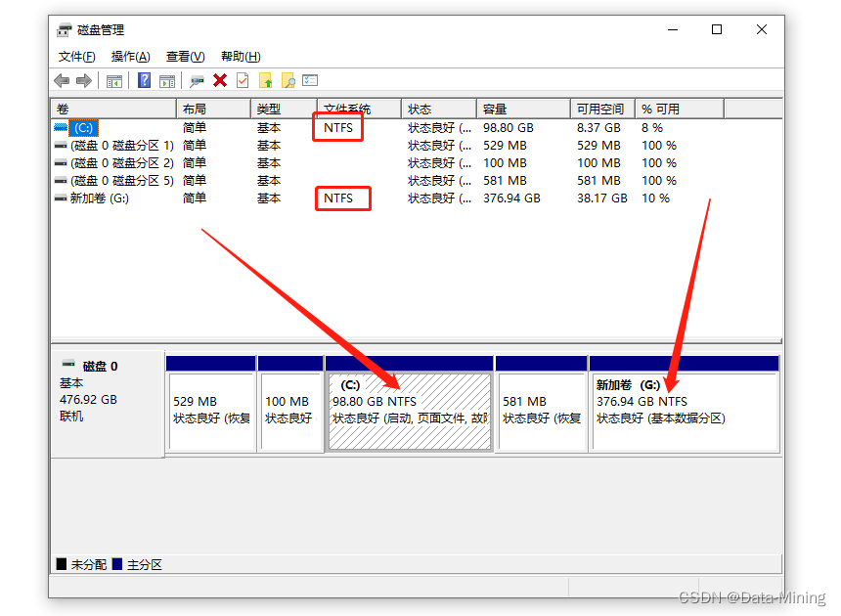This screenshot has height=616, width=841.
Task: Click the Disk Management title bar icon
Action: click(64, 30)
